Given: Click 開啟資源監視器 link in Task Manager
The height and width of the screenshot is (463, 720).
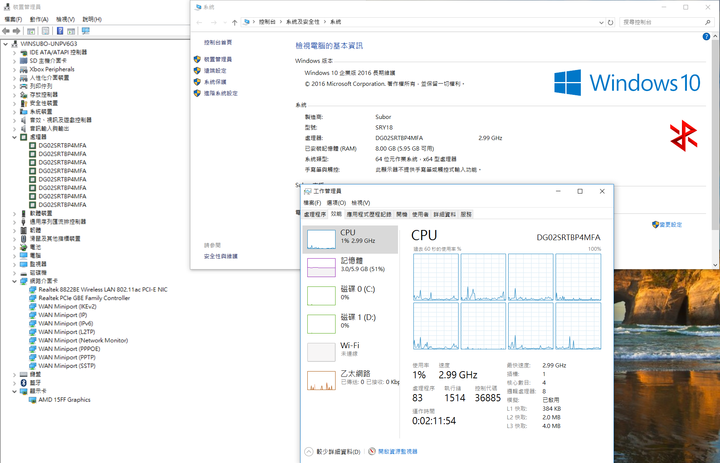Looking at the screenshot, I should [x=398, y=452].
